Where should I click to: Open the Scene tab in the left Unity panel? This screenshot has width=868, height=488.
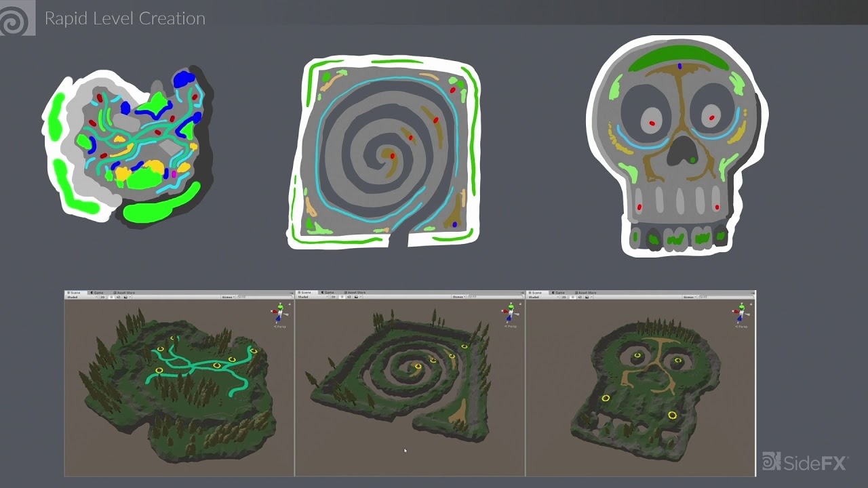pos(75,293)
